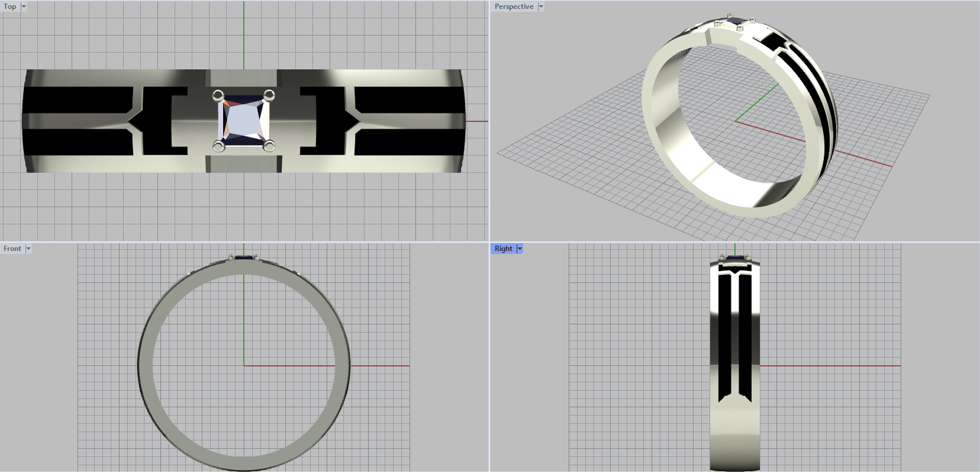Click the green Y-axis line in Top view
The width and height of the screenshot is (980, 473).
pyautogui.click(x=244, y=37)
